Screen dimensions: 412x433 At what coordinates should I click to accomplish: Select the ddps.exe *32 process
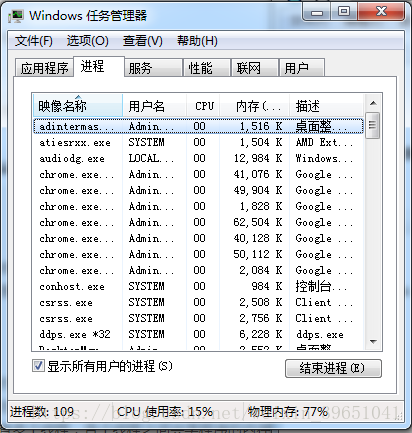tap(198, 334)
